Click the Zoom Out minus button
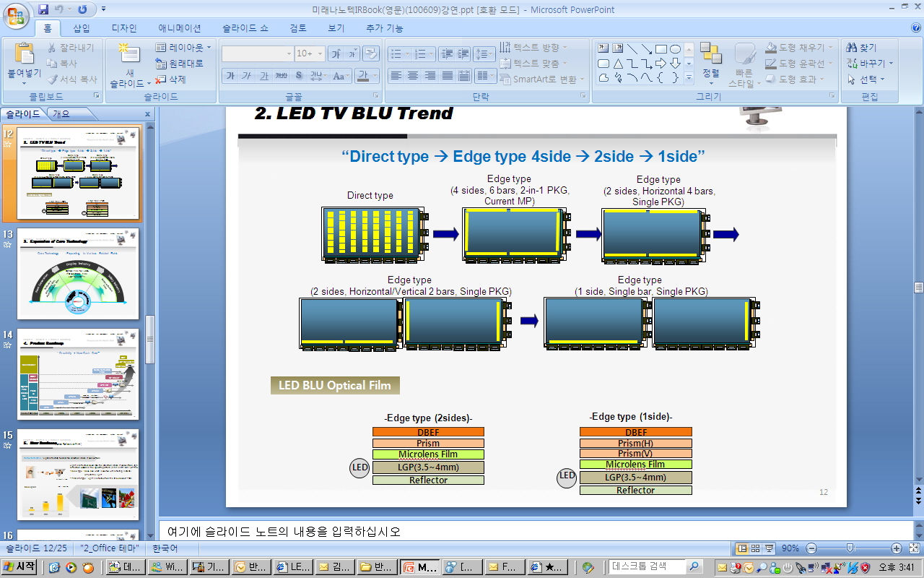Screen dimensions: 924x578 [x=811, y=548]
